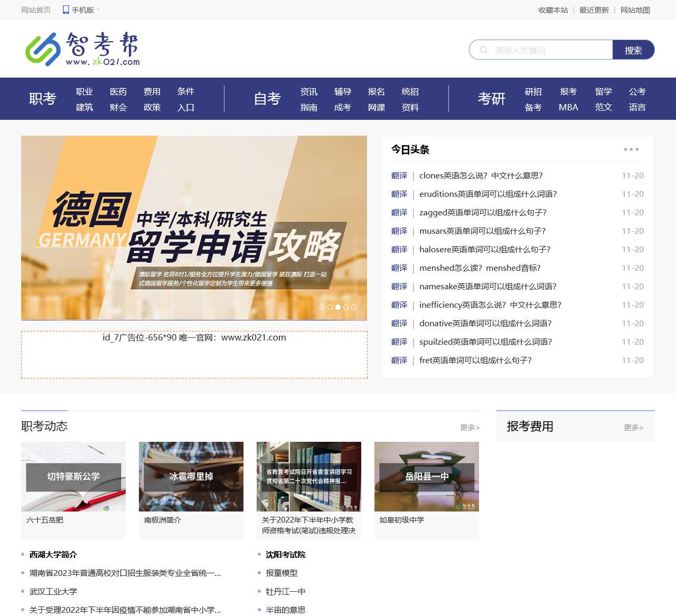Viewport: 676px width, 616px height.
Task: Open the 自考 navigation menu
Action: [267, 99]
